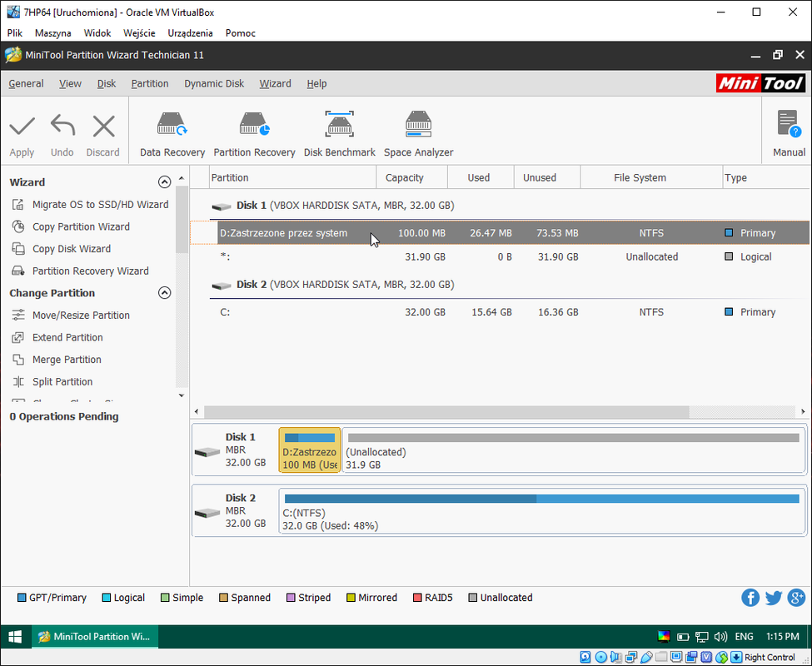This screenshot has height=666, width=812.
Task: Click Disk 2 header in partition list
Action: 333,285
